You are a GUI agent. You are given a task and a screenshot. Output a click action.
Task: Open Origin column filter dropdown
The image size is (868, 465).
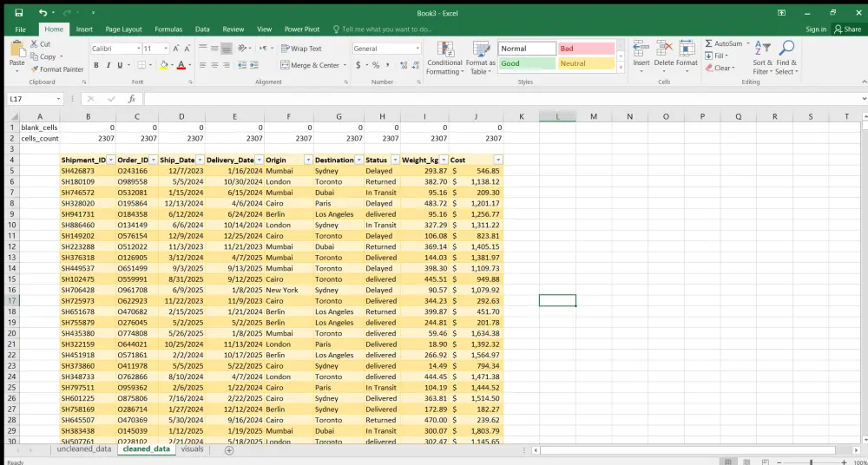point(308,160)
